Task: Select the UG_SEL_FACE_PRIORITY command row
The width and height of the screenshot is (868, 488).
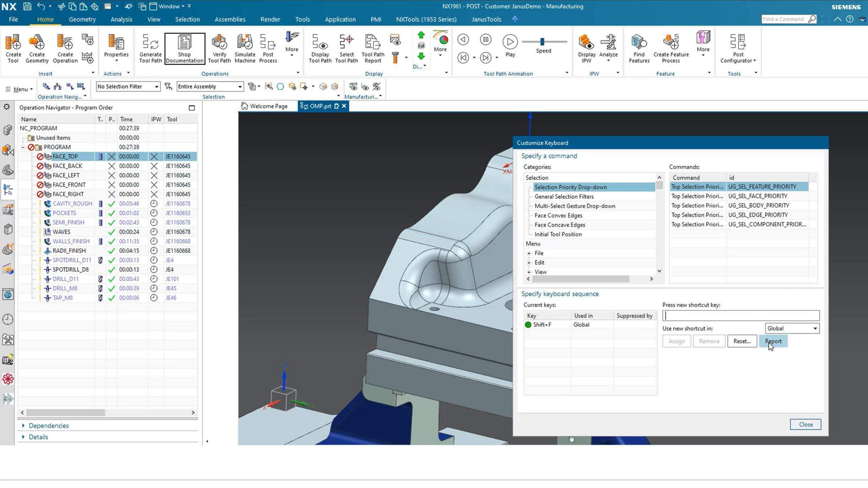Action: coord(739,196)
